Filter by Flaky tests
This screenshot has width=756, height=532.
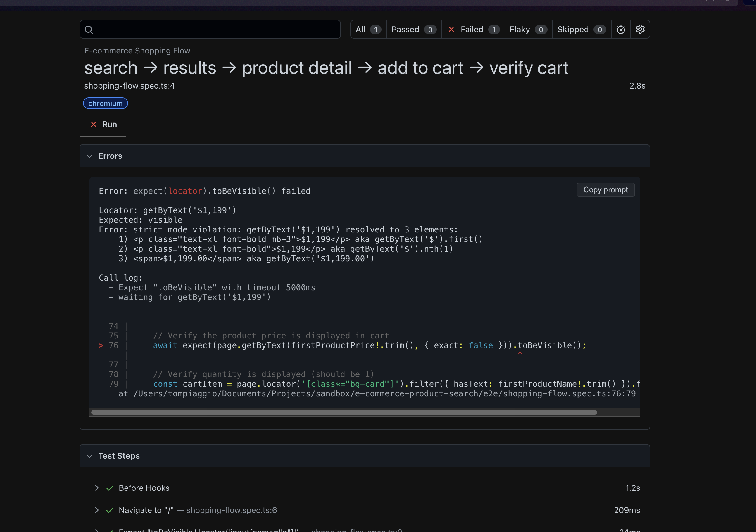tap(528, 29)
